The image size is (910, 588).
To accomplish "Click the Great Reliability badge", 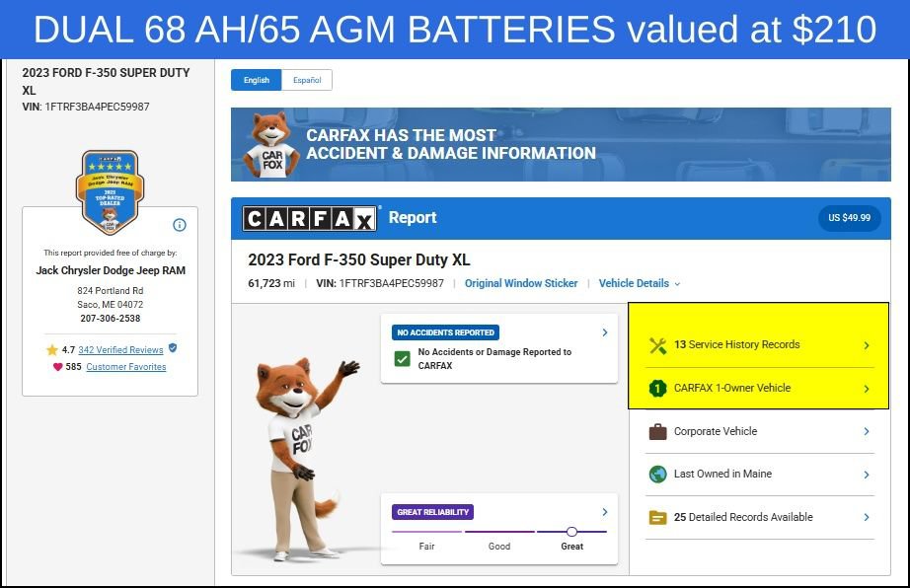I will coord(433,512).
